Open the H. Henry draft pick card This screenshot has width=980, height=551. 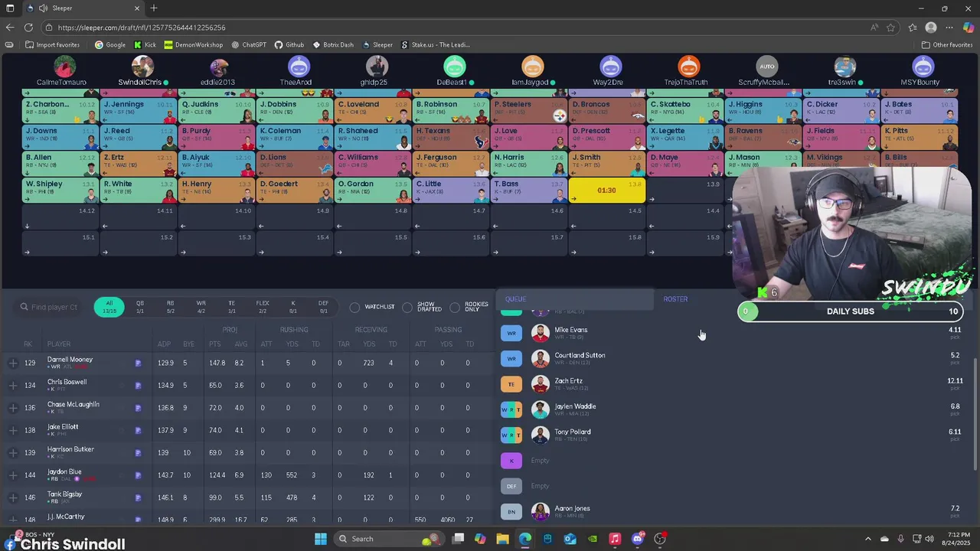pyautogui.click(x=217, y=190)
